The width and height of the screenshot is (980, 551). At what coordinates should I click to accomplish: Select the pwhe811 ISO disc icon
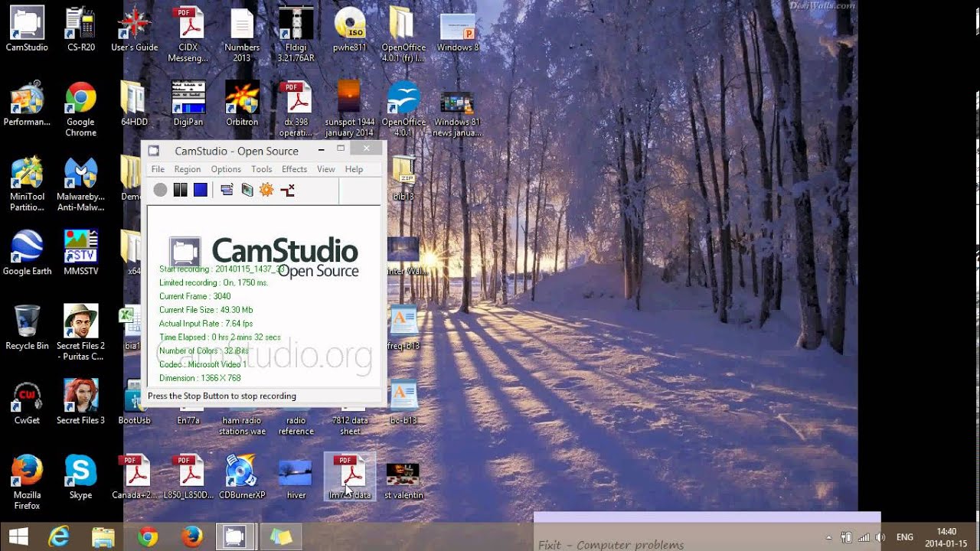click(x=350, y=30)
